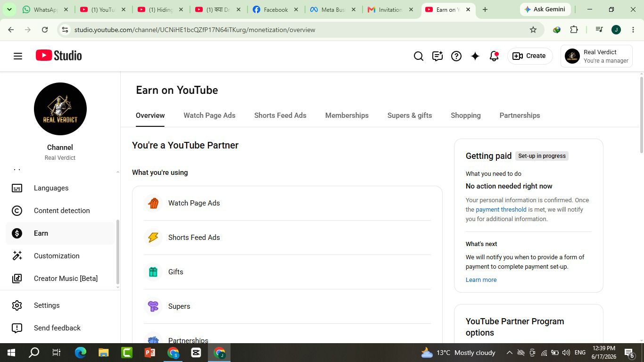
Task: Open the Chrome profile J avatar
Action: pyautogui.click(x=616, y=30)
